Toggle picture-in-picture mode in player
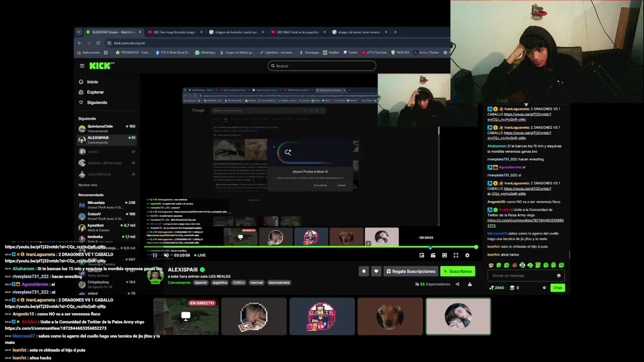The height and width of the screenshot is (362, 644). (x=422, y=255)
